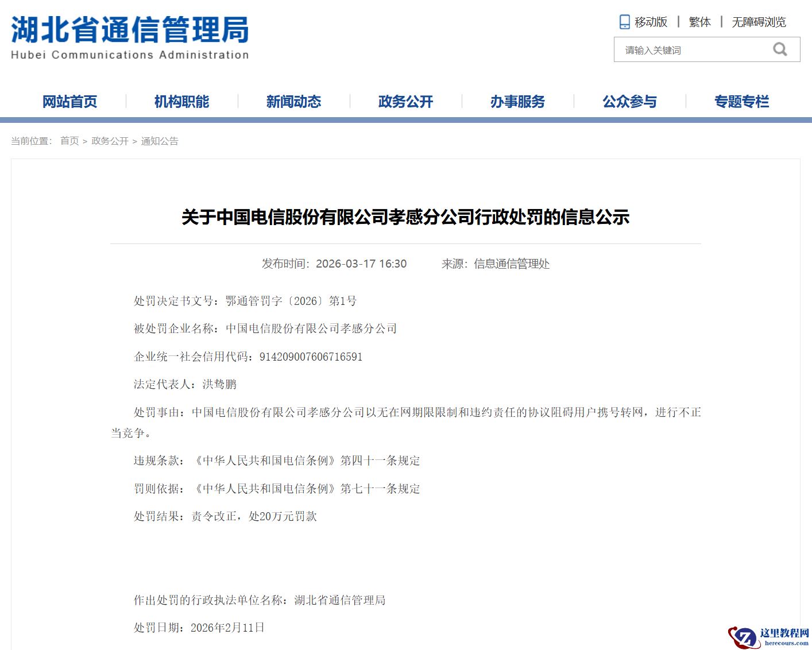
Task: Open the 通知公告 breadcrumb link
Action: (158, 141)
